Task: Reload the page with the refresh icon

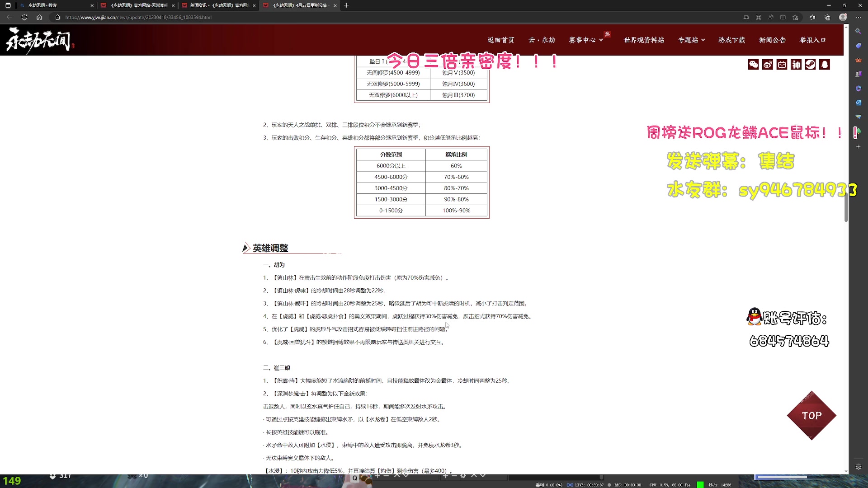Action: [24, 17]
